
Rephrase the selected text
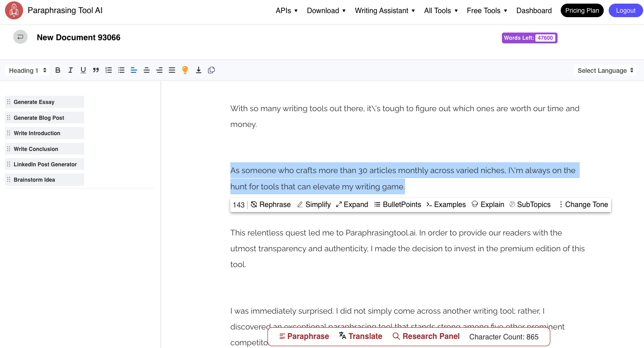pyautogui.click(x=271, y=205)
